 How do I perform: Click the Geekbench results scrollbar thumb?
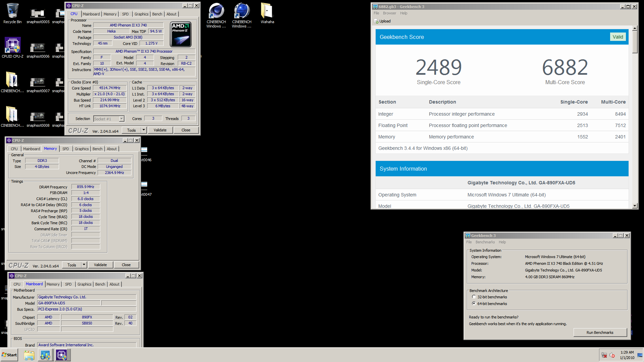tap(635, 42)
